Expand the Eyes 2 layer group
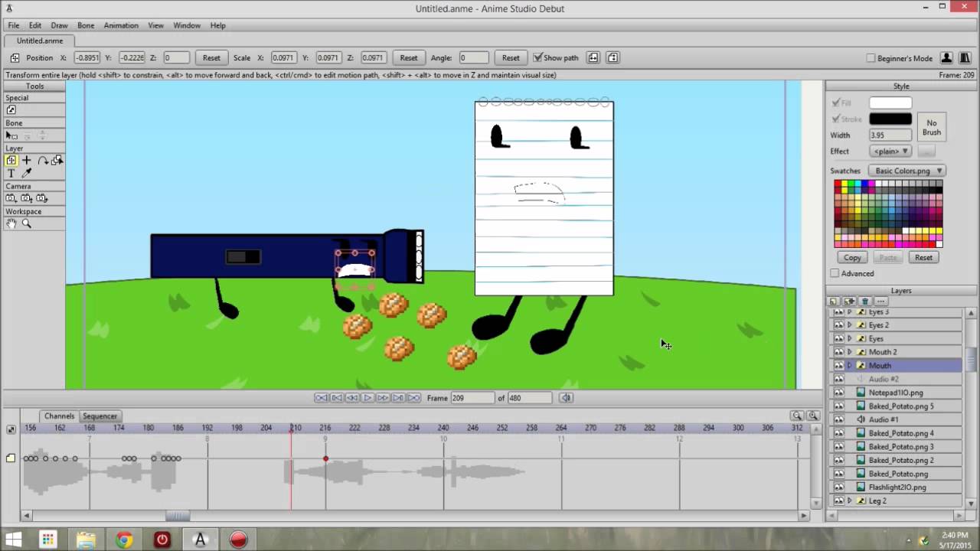 click(x=849, y=325)
